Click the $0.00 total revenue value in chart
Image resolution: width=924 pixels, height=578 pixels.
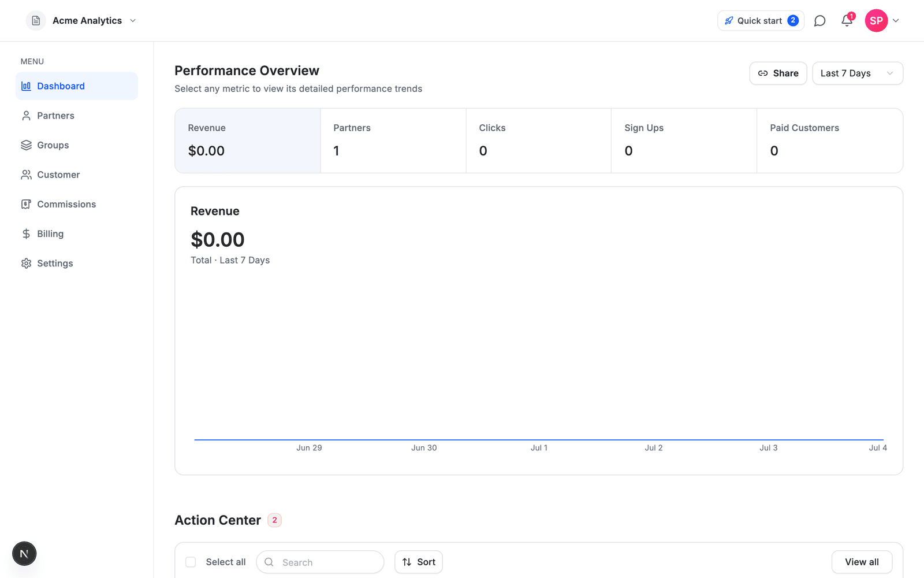(218, 240)
